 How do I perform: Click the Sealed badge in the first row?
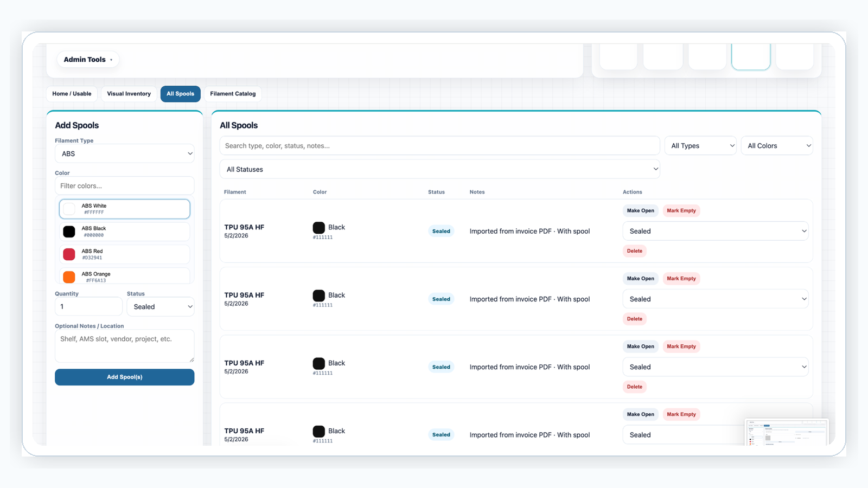[441, 231]
